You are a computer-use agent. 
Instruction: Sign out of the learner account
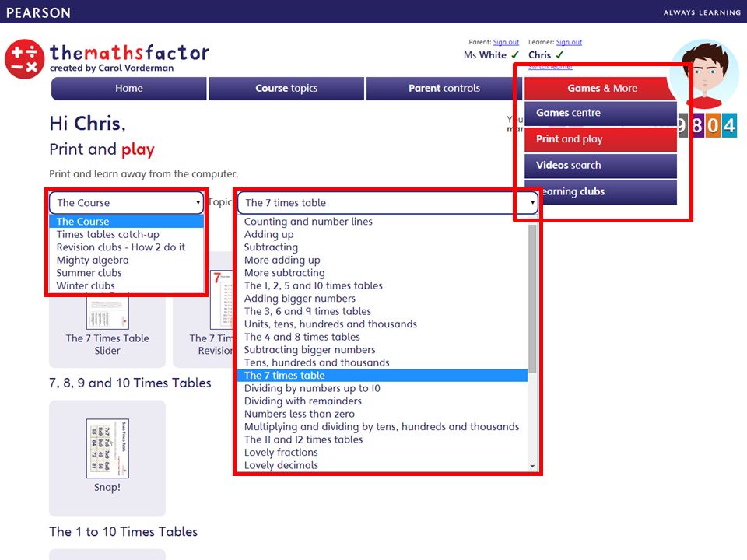(569, 42)
